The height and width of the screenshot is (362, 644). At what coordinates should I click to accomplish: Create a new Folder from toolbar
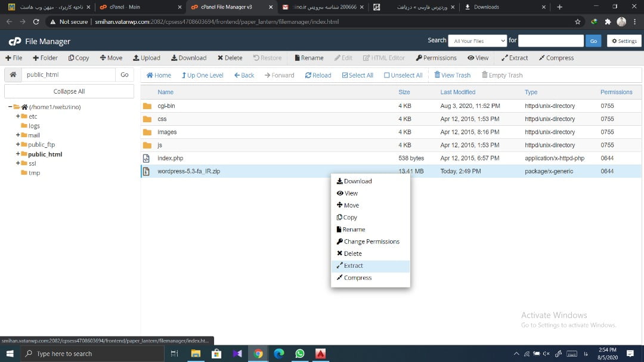45,58
